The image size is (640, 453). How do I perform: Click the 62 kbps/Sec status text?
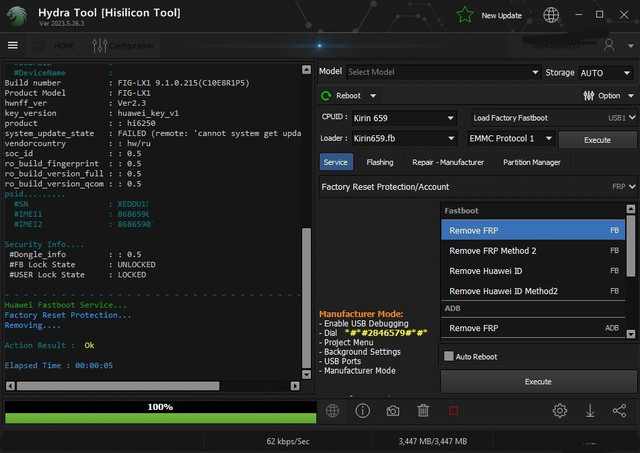[288, 441]
